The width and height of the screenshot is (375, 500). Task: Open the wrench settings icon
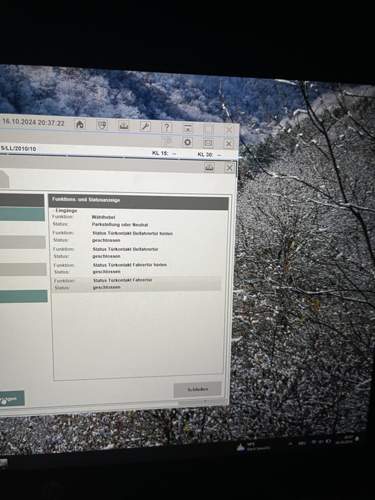pyautogui.click(x=145, y=126)
